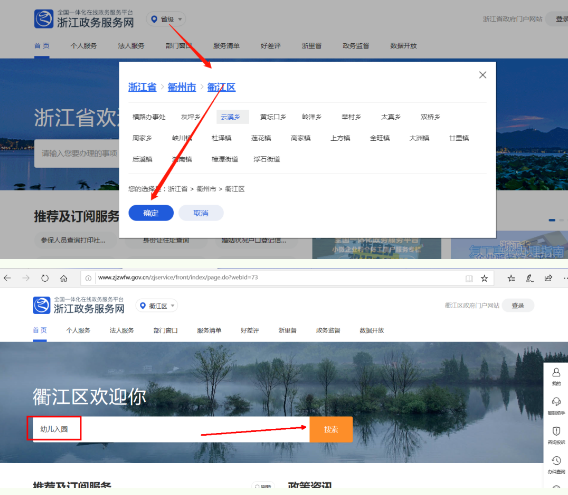Click the share icon in the browser toolbar

tap(548, 278)
